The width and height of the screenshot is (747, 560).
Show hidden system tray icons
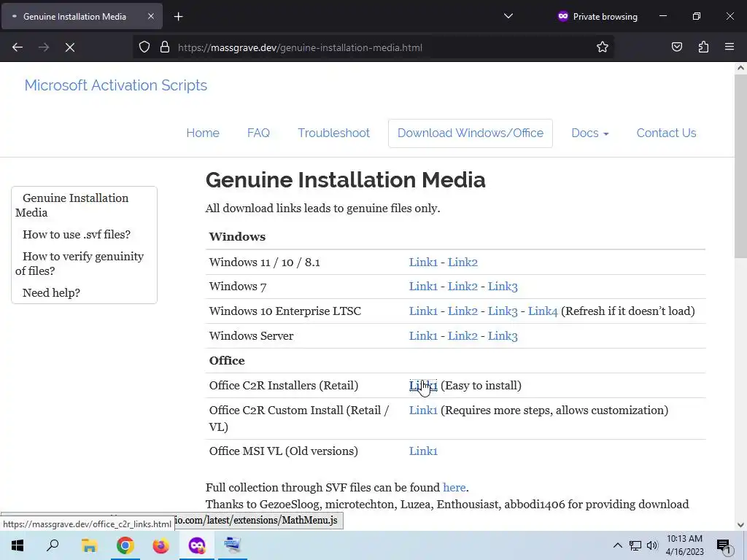617,545
